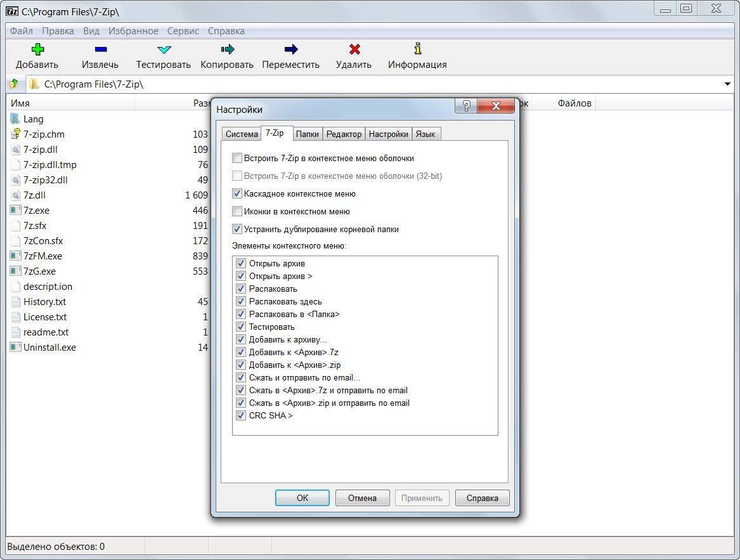This screenshot has height=560, width=740.
Task: Open the Сервис menu
Action: tap(183, 31)
